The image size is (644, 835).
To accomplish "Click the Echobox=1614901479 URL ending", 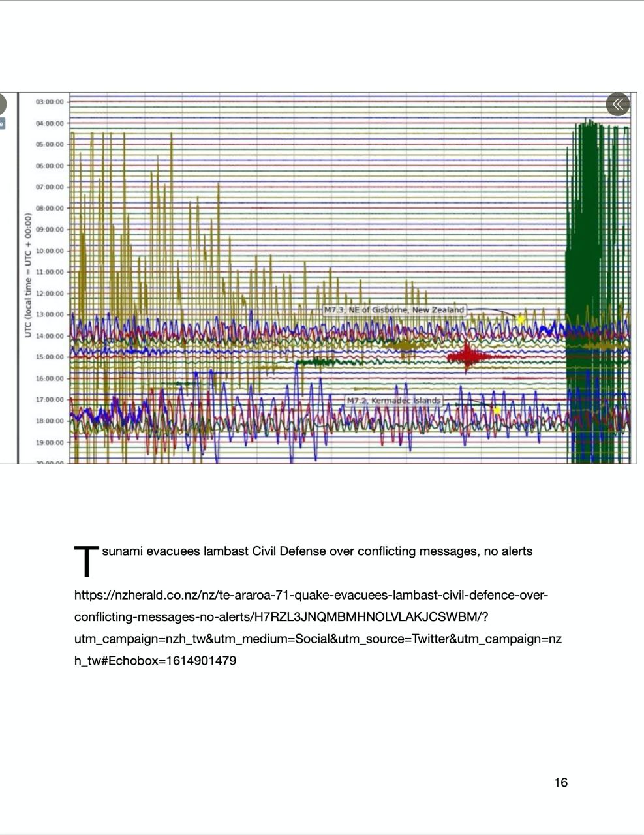I will tap(155, 661).
